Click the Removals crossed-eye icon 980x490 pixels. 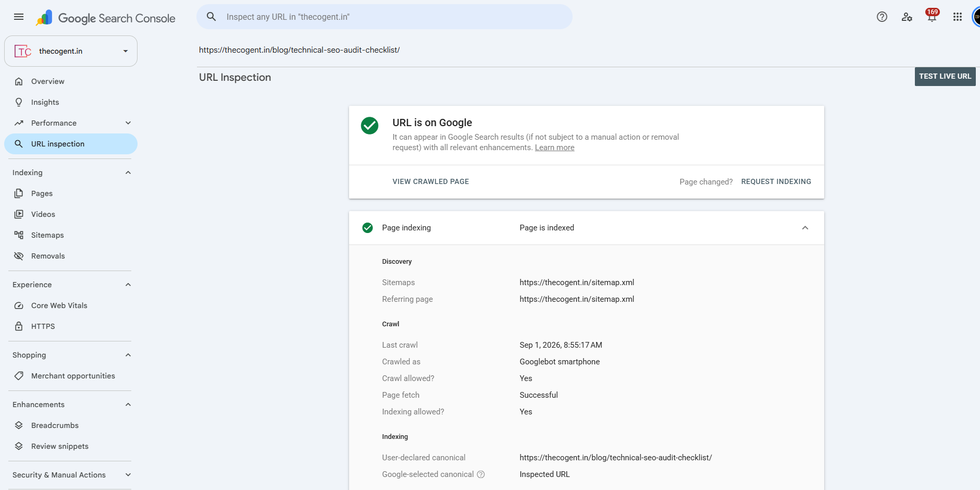tap(19, 256)
